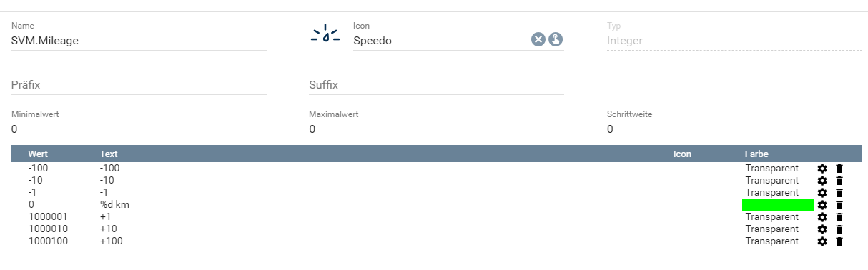Open settings gear for the +100 row

click(822, 241)
